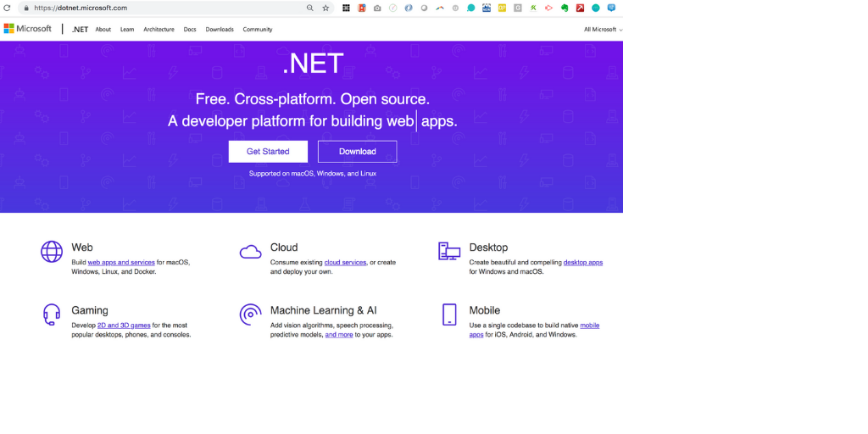This screenshot has height=434, width=868.
Task: Click the Microsoft logo
Action: pos(28,29)
